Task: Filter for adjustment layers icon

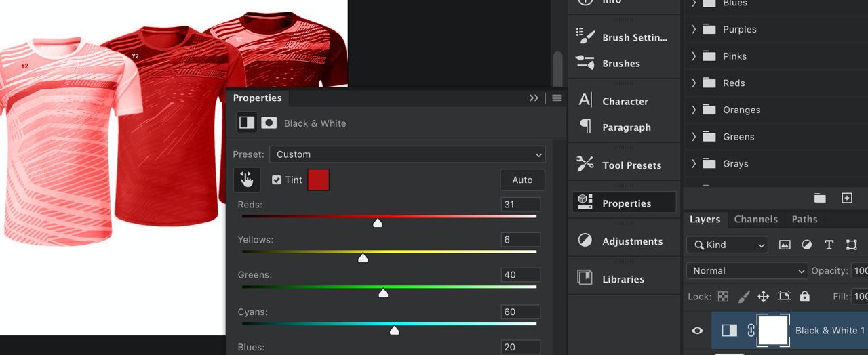Action: click(x=806, y=245)
